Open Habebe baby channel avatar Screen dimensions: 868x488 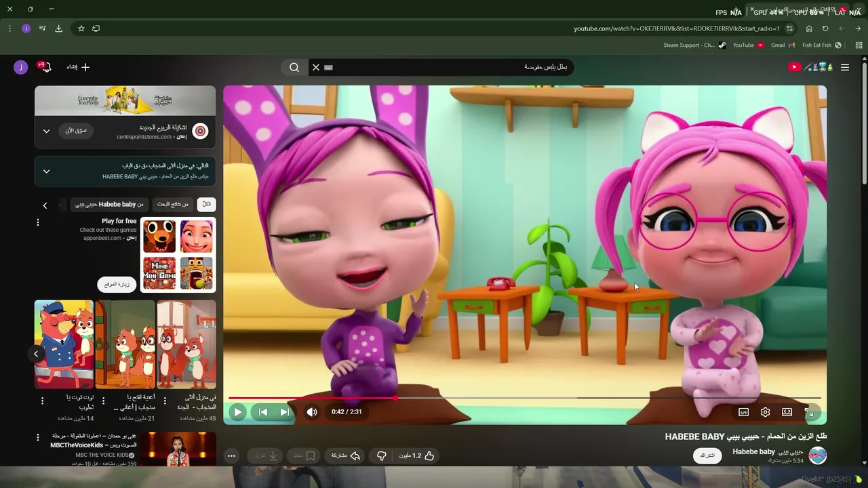coord(817,455)
